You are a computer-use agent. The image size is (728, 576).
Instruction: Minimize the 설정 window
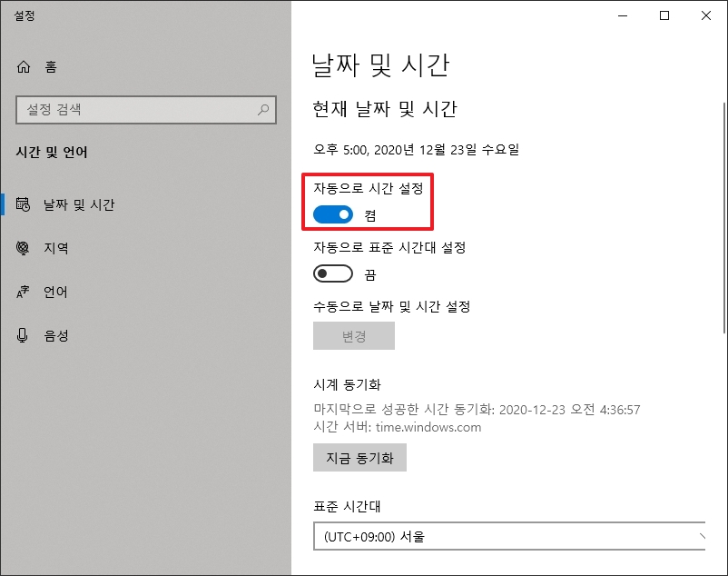pos(623,15)
